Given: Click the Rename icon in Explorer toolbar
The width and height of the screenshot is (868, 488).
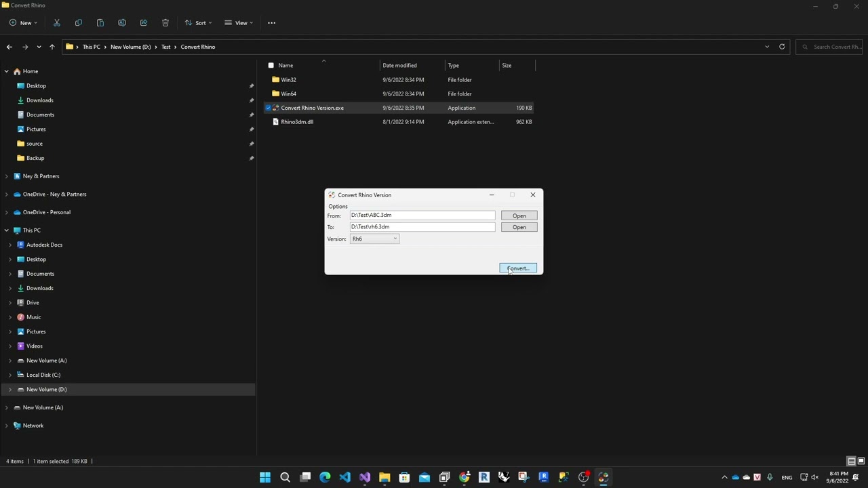Looking at the screenshot, I should pos(122,23).
